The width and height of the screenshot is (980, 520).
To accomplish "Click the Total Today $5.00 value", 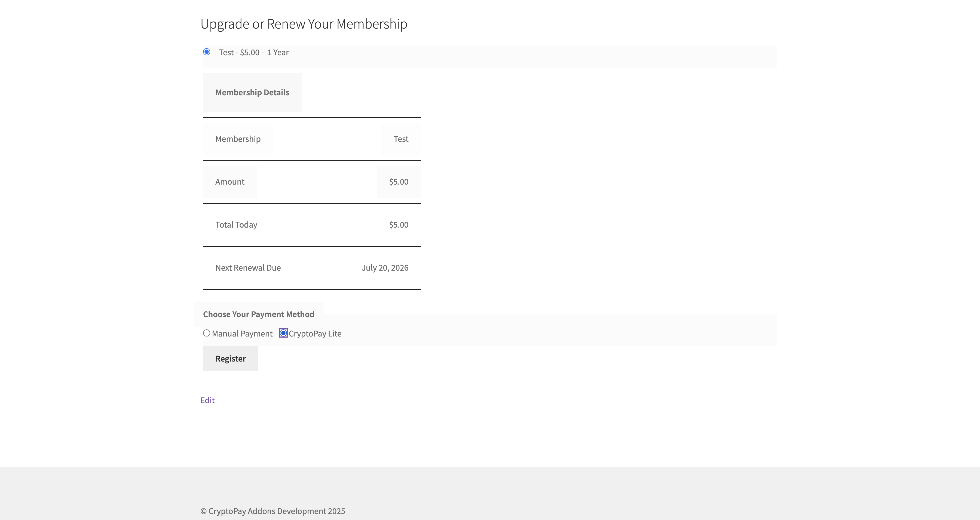I will pos(399,225).
